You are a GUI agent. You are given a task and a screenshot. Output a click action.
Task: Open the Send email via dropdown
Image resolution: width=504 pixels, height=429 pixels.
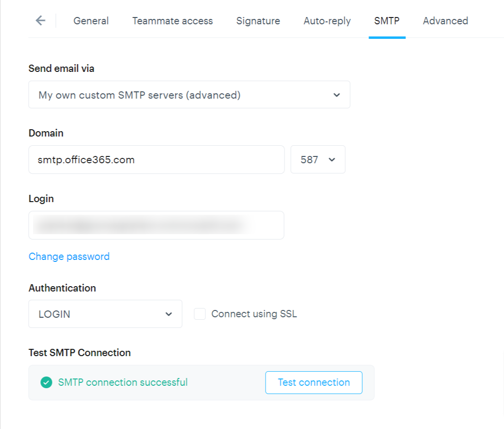tap(189, 95)
